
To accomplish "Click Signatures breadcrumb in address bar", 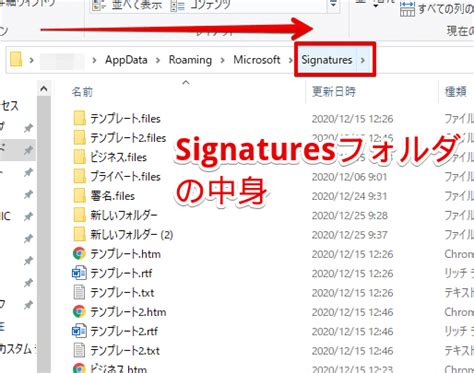I will tap(327, 60).
